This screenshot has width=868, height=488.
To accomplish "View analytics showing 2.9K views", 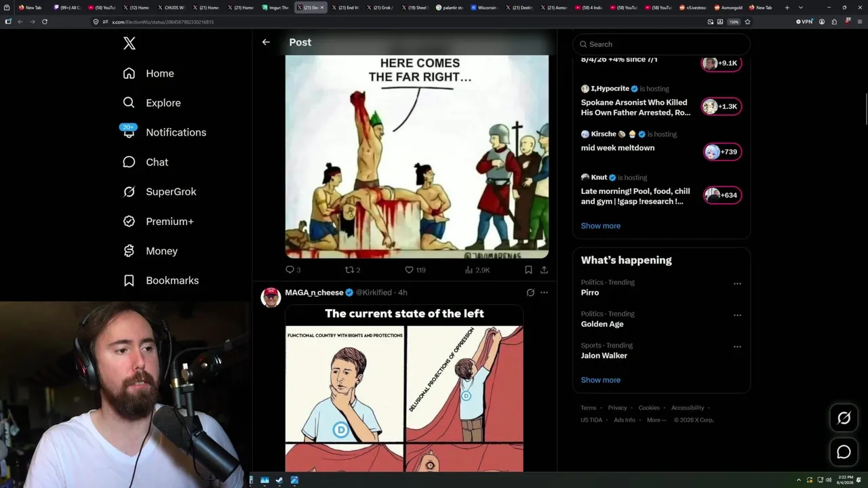I will click(x=477, y=270).
